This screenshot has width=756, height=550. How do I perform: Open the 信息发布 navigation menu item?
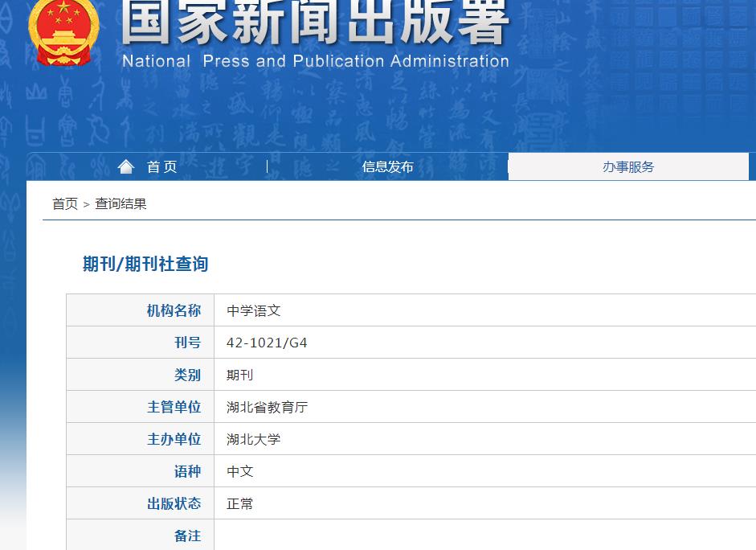pyautogui.click(x=388, y=166)
